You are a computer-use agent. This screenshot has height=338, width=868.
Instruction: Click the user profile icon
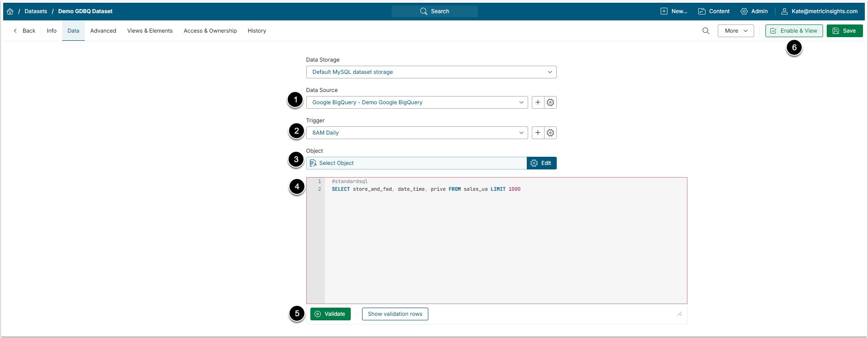pyautogui.click(x=784, y=11)
